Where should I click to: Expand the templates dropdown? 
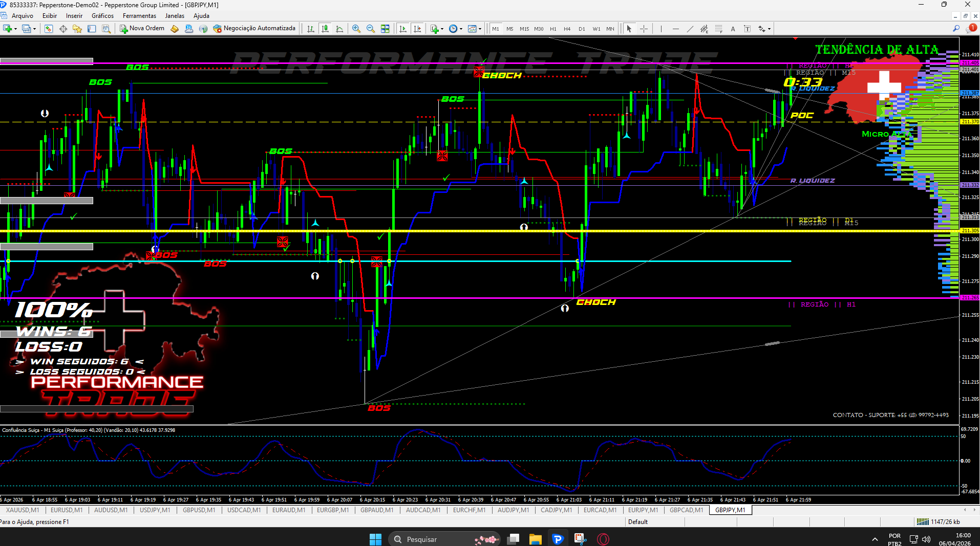click(x=480, y=29)
